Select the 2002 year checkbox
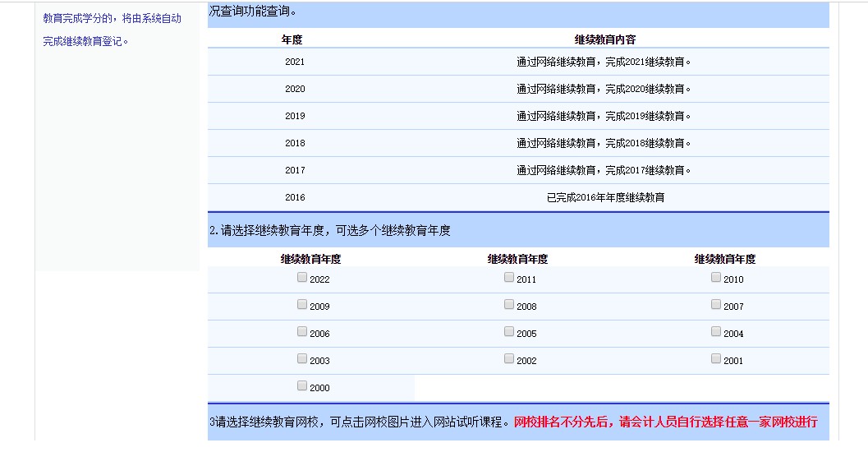Image resolution: width=868 pixels, height=452 pixels. pos(509,359)
